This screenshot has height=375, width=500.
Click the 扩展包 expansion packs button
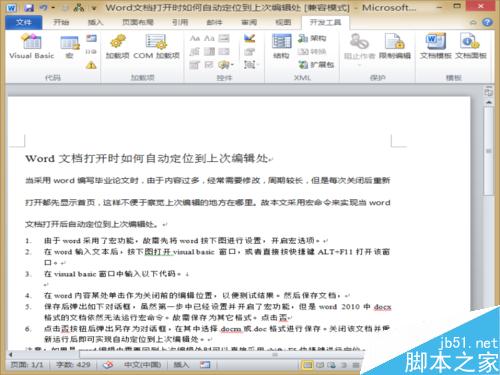point(316,65)
